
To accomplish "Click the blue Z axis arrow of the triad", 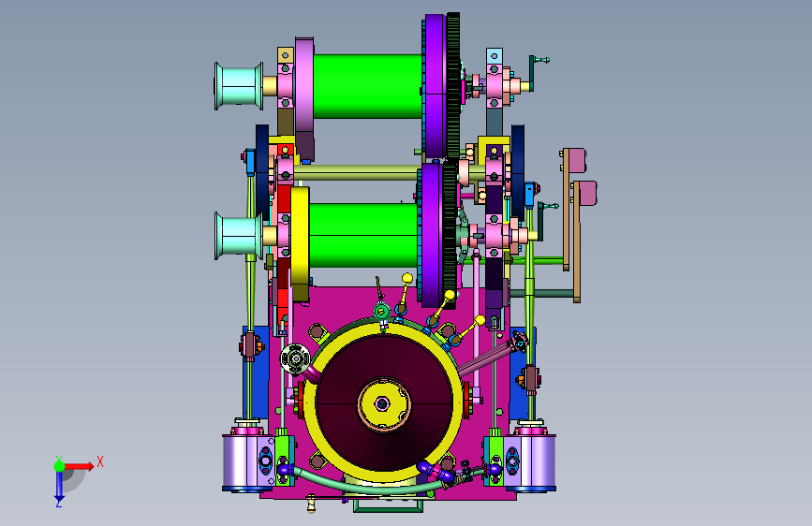I will [59, 487].
